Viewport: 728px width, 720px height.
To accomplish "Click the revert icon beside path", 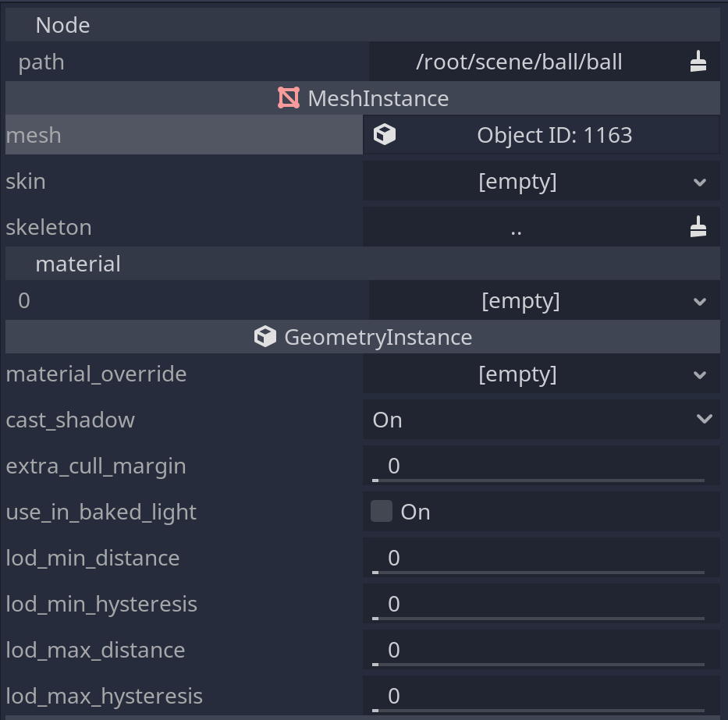I will 700,61.
